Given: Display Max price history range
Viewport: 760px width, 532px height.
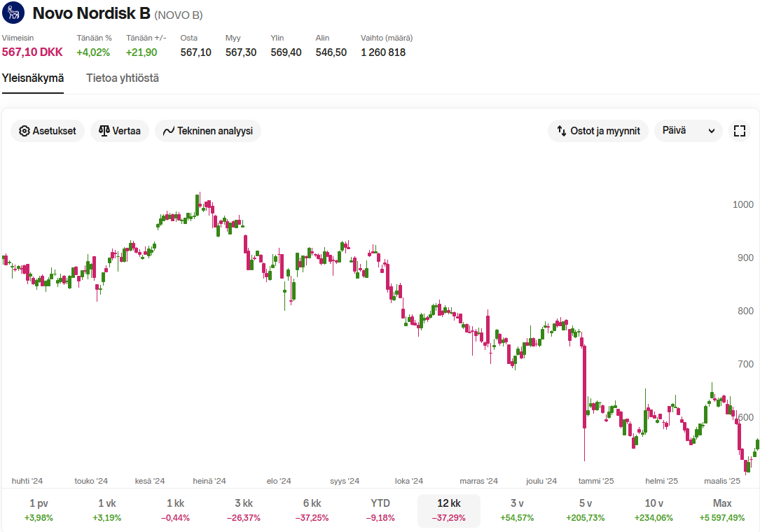Looking at the screenshot, I should click(x=722, y=510).
